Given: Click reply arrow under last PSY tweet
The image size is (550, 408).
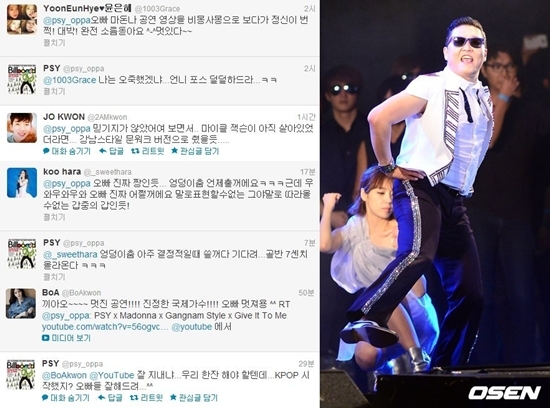Looking at the screenshot, I should coord(101,397).
